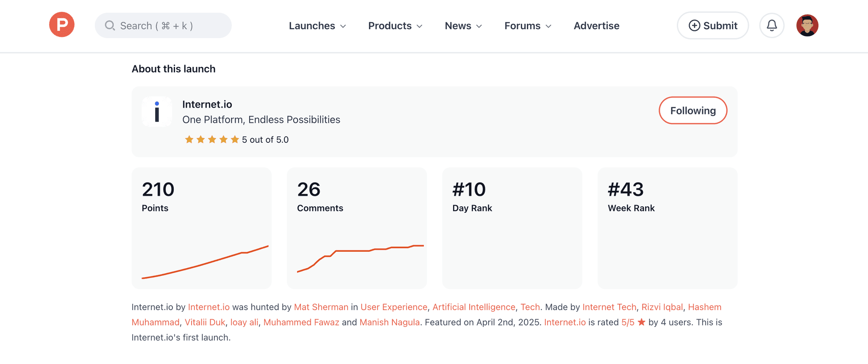Click the #10 Day Rank card

pyautogui.click(x=512, y=228)
